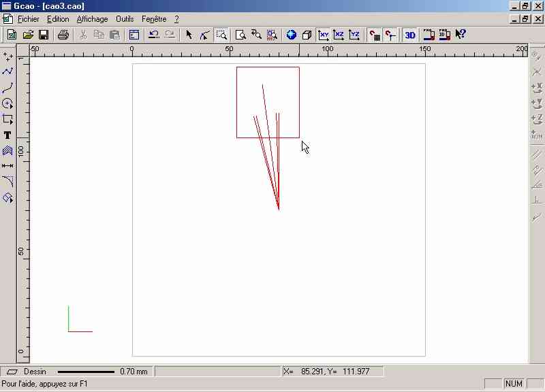Open the bottom shape tool flyout

point(7,197)
